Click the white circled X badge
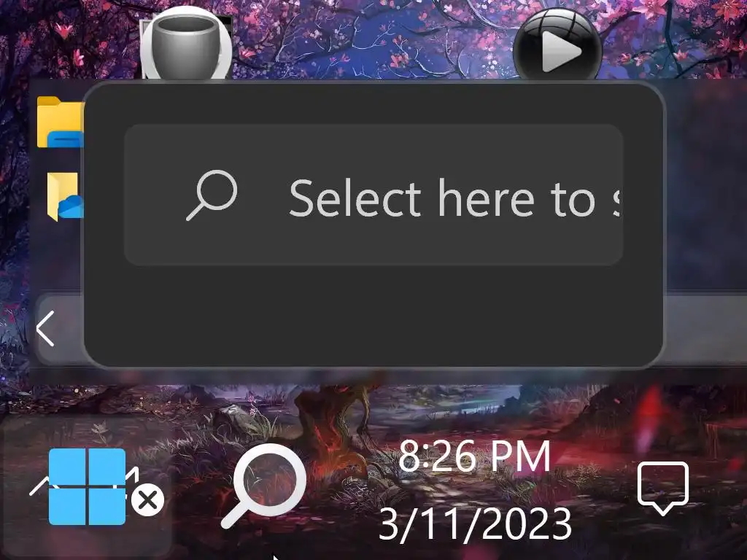The image size is (747, 560). pyautogui.click(x=147, y=500)
